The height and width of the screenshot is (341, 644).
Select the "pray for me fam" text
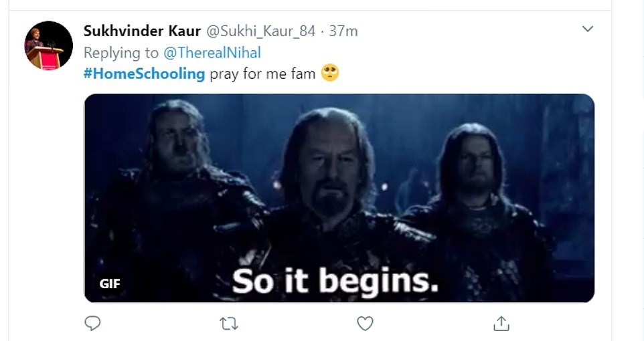[x=262, y=74]
